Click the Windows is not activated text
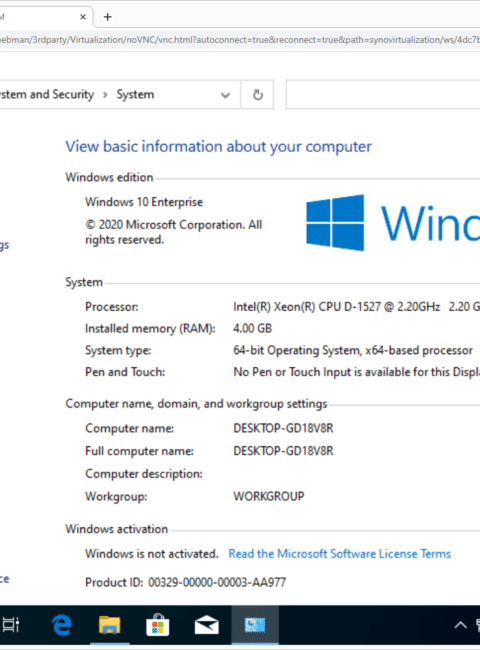The image size is (480, 650). 151,554
